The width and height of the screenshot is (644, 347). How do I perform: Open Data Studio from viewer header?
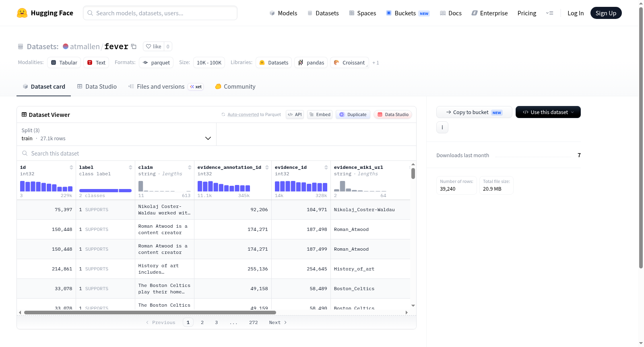click(x=393, y=114)
